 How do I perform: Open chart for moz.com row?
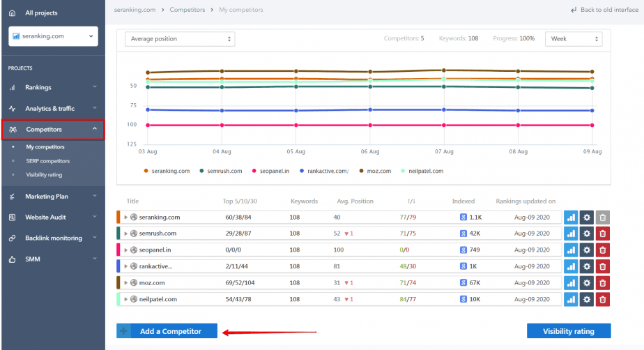(571, 283)
